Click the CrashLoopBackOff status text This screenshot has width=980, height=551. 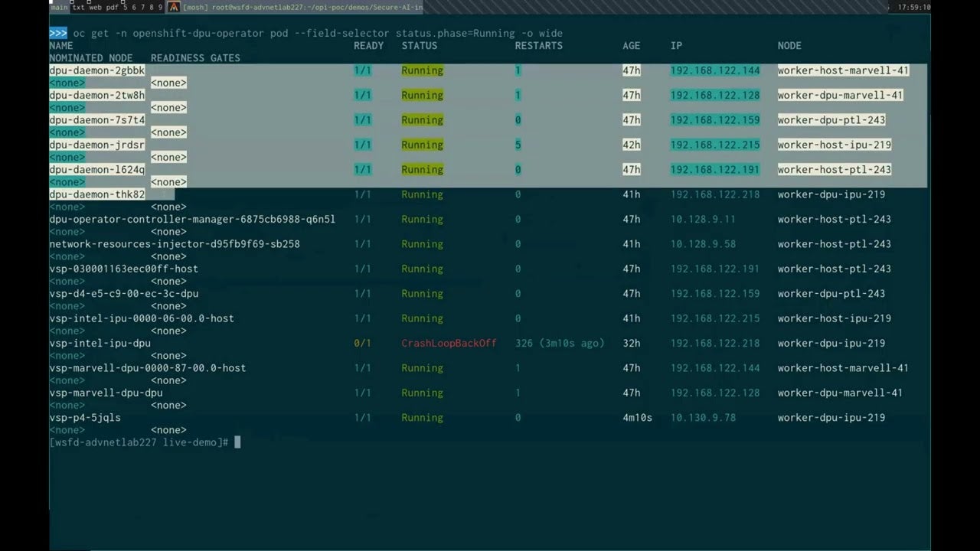pyautogui.click(x=449, y=343)
